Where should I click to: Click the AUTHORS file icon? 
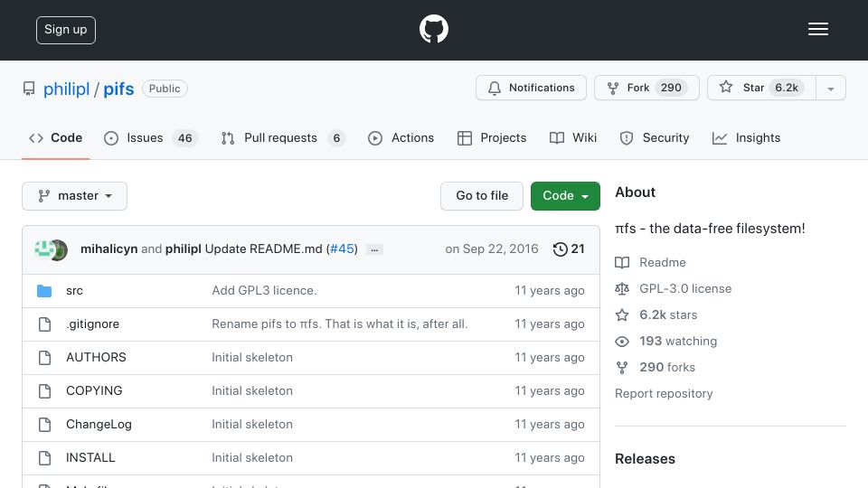(45, 358)
